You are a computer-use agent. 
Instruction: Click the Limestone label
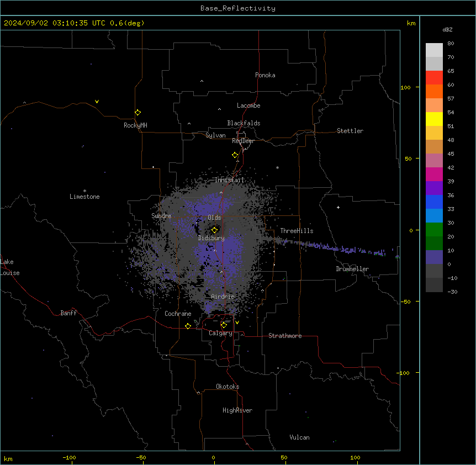point(84,197)
